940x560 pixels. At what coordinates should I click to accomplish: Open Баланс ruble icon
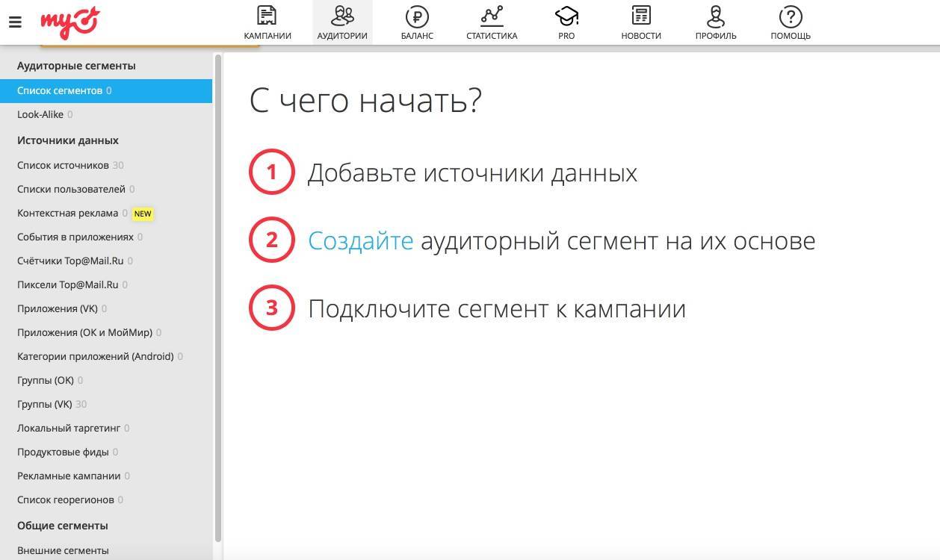(416, 16)
